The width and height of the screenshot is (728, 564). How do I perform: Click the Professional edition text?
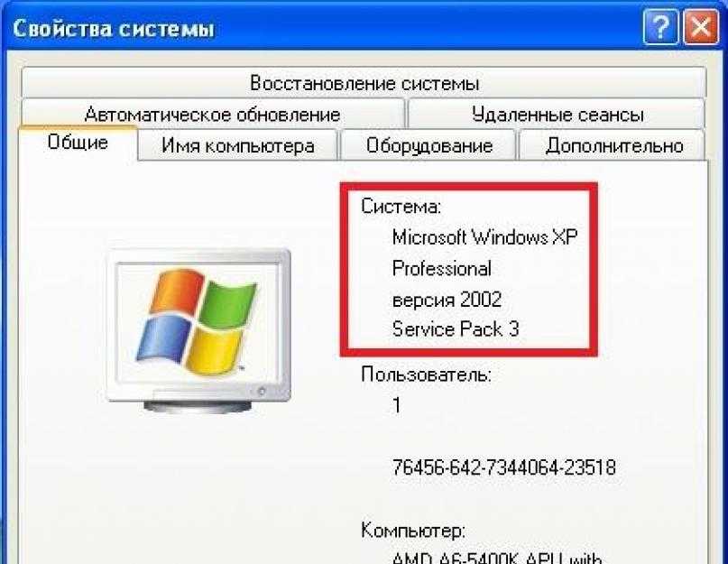pyautogui.click(x=441, y=269)
